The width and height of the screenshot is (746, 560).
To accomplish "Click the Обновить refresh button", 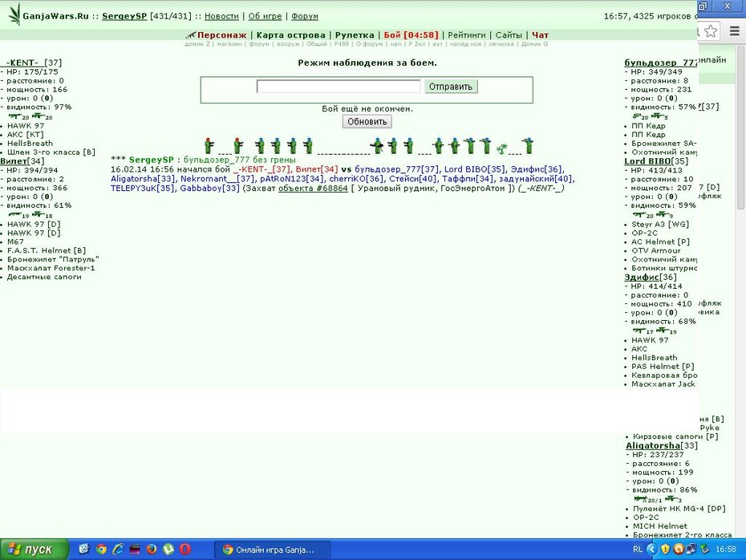I will coord(367,121).
